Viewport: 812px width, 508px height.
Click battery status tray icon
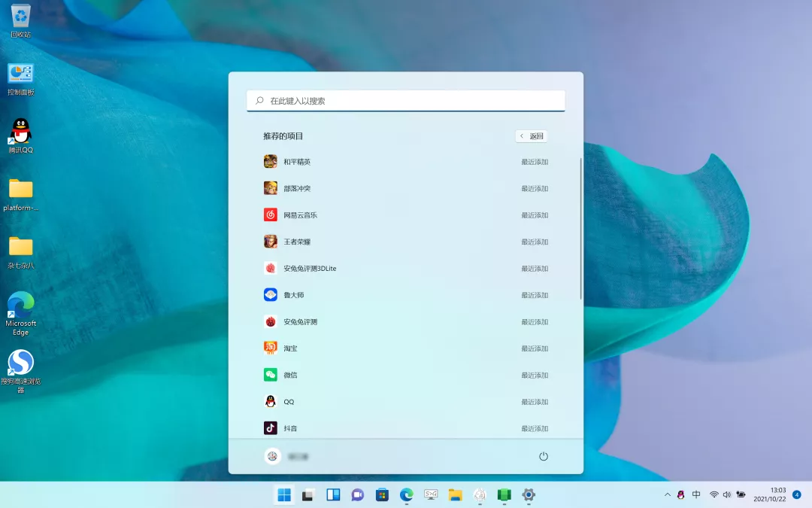741,495
